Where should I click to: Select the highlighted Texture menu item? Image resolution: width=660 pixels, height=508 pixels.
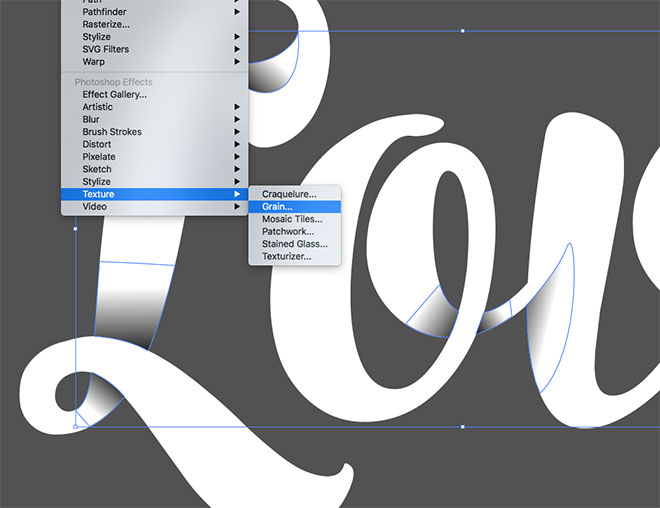(x=99, y=194)
